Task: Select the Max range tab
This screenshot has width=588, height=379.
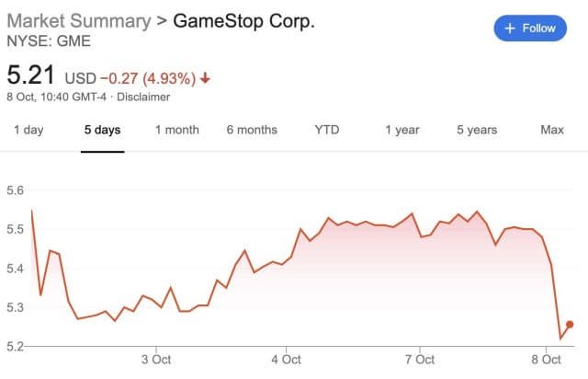Action: [552, 130]
